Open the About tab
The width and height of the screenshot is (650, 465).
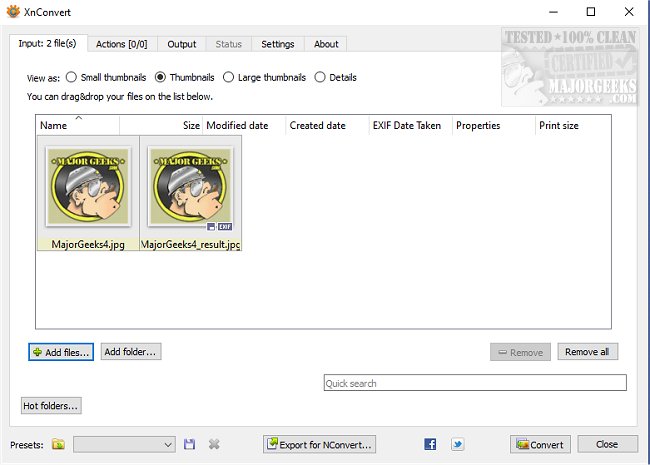click(326, 44)
